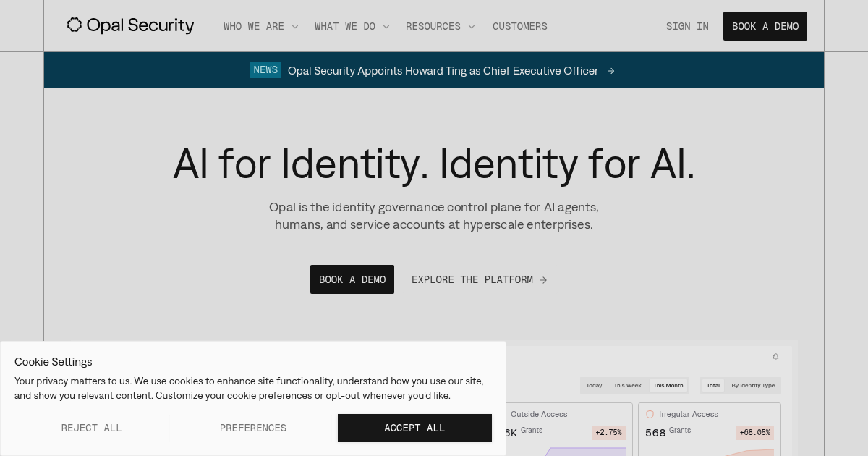Click the NEWS badge in banner
Screen dimensions: 868x456
pyautogui.click(x=265, y=70)
